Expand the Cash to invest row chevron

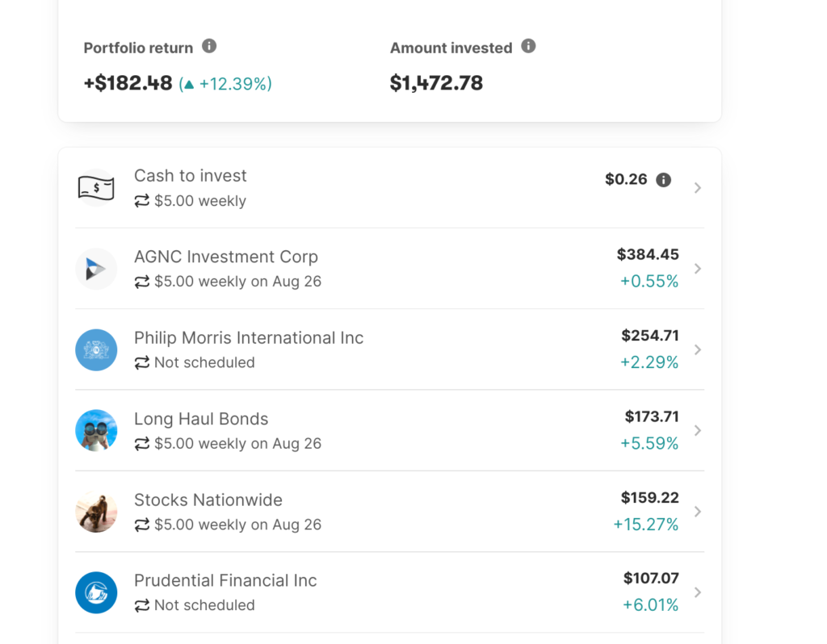(698, 188)
